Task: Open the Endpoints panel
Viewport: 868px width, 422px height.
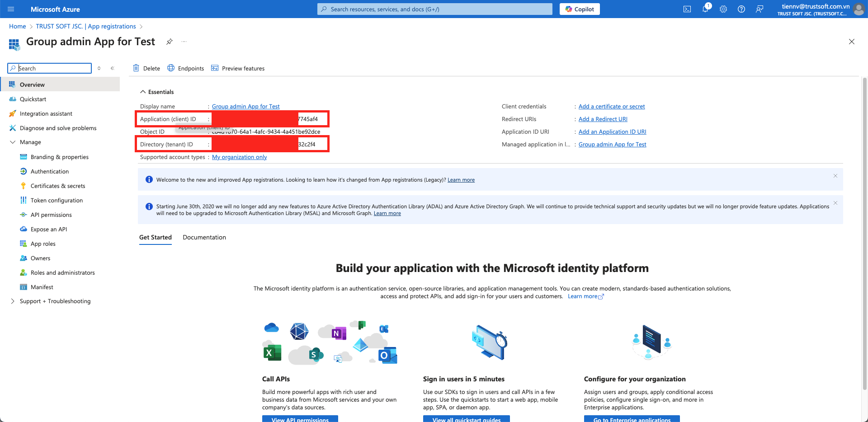Action: click(x=186, y=68)
